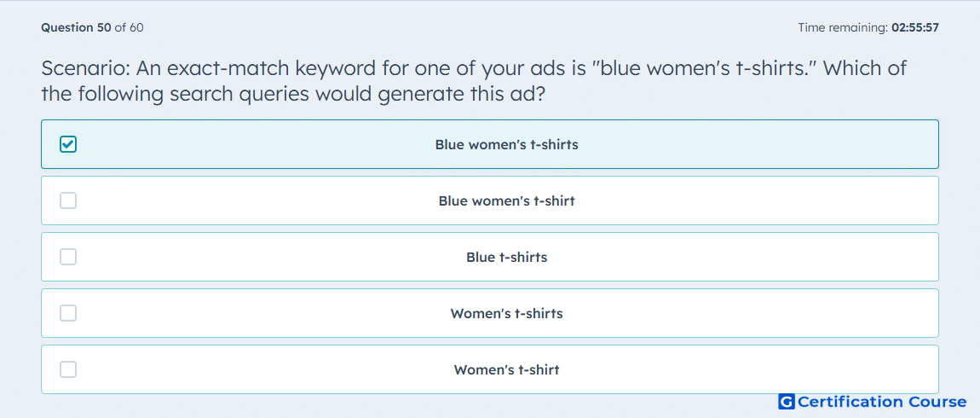Click the 'Blue women's t-shirts' answer text
980x418 pixels.
point(507,144)
